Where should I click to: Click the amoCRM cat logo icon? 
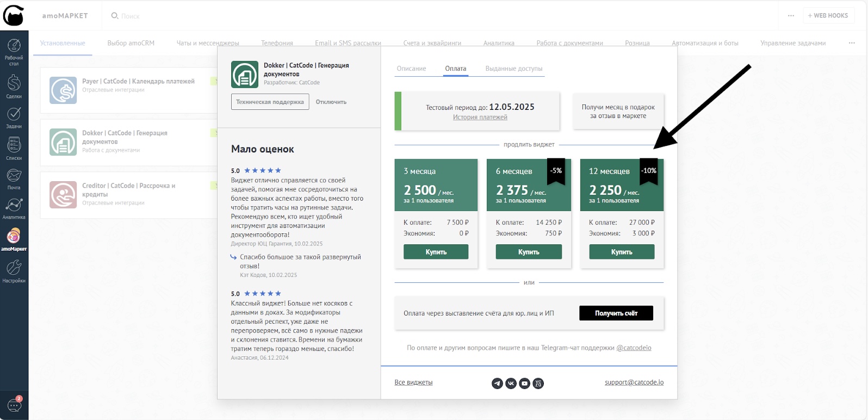(14, 15)
